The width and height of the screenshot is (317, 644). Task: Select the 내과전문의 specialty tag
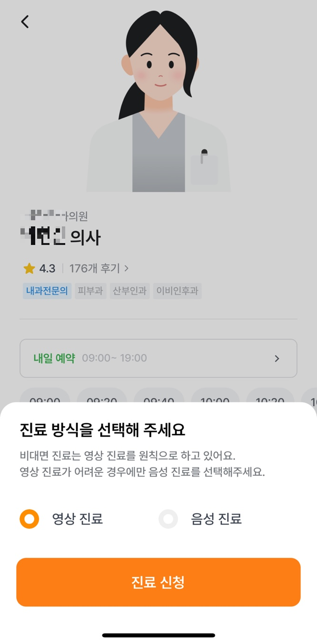(x=47, y=291)
